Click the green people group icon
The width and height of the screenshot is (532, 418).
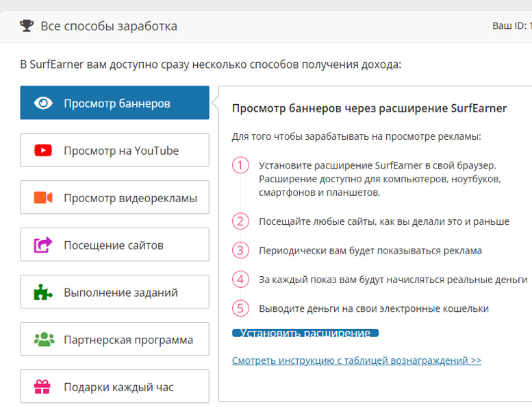coord(44,339)
